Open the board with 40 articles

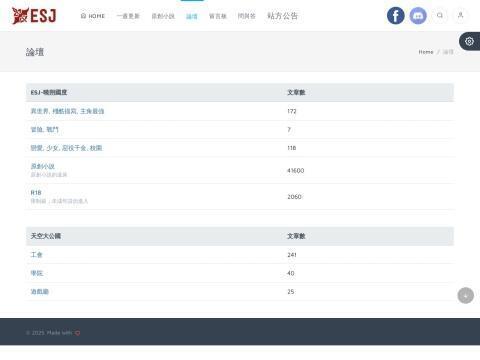click(x=37, y=273)
